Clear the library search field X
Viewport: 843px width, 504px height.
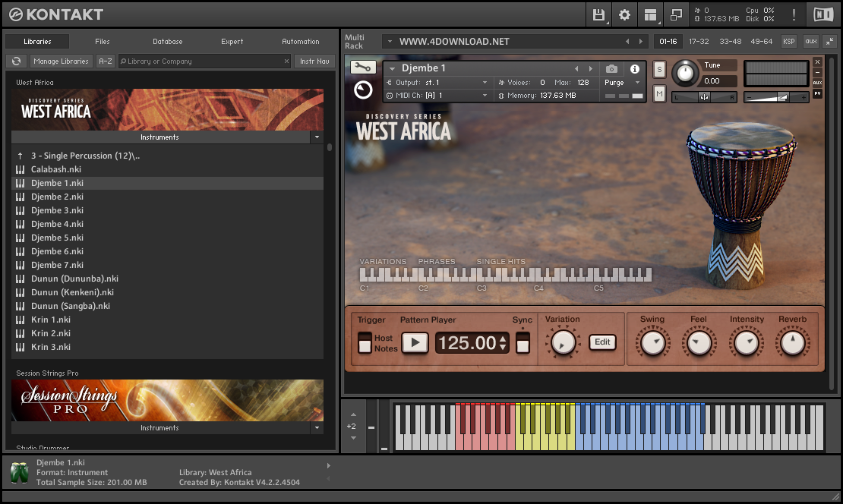point(286,61)
